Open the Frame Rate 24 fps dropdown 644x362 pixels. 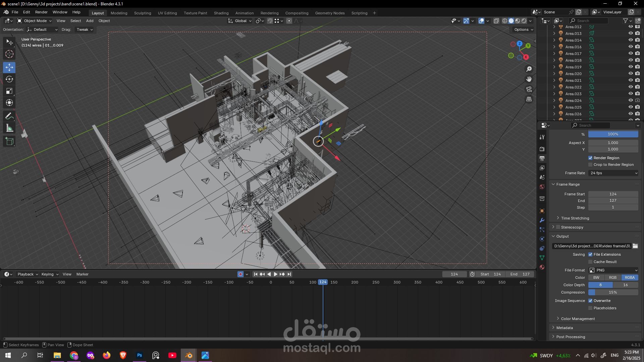(613, 173)
